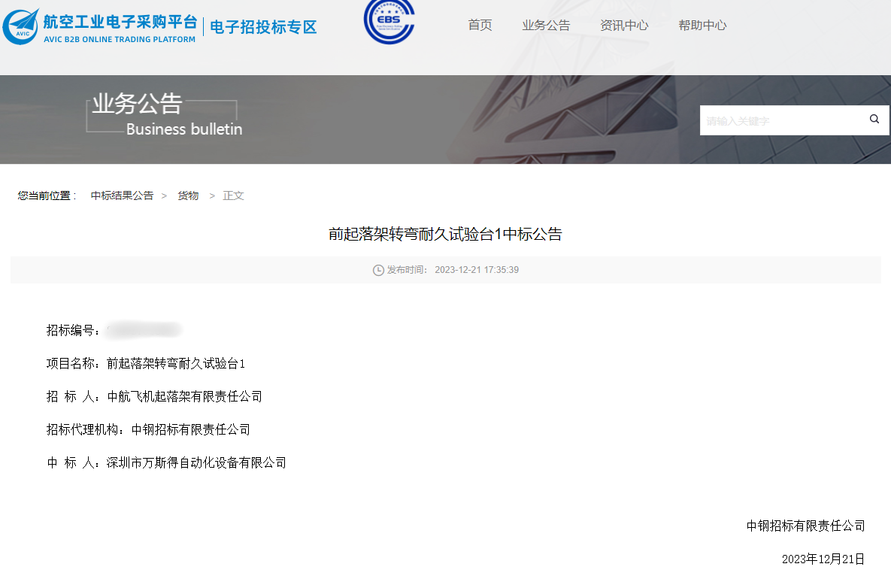Click the AVIC B2B ONLINE TRADING PLATFORM text
The width and height of the screenshot is (891, 588).
pos(120,39)
